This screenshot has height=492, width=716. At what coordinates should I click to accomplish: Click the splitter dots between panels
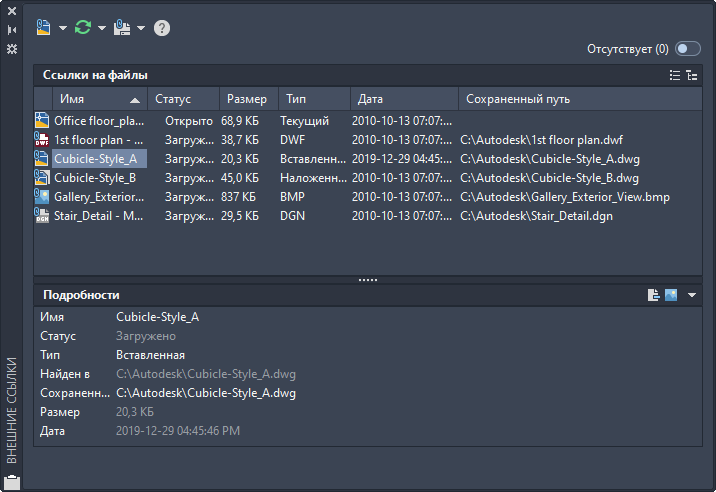368,280
